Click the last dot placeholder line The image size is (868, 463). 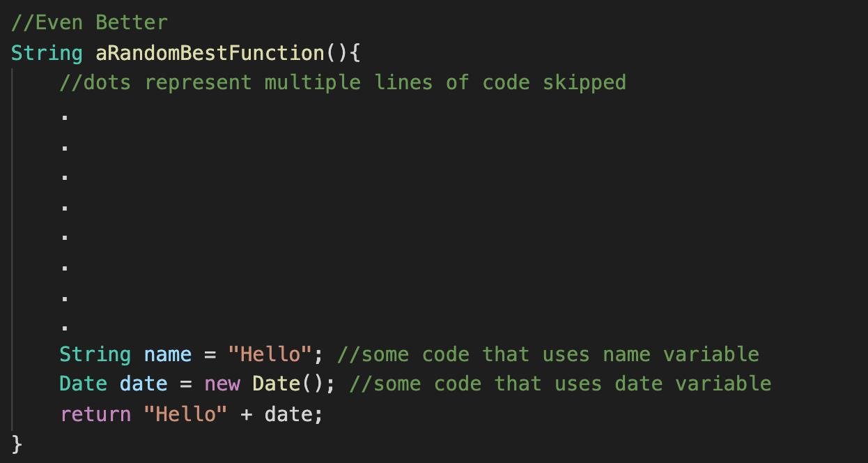pyautogui.click(x=65, y=328)
